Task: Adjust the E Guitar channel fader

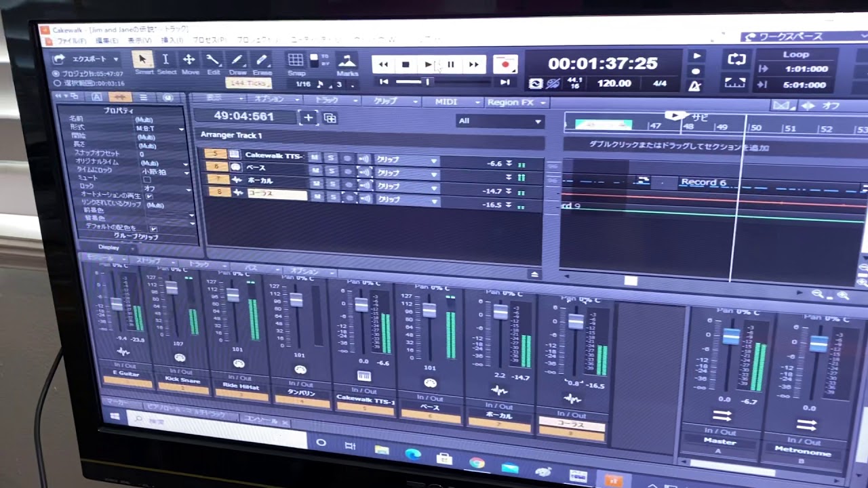Action: 117,304
